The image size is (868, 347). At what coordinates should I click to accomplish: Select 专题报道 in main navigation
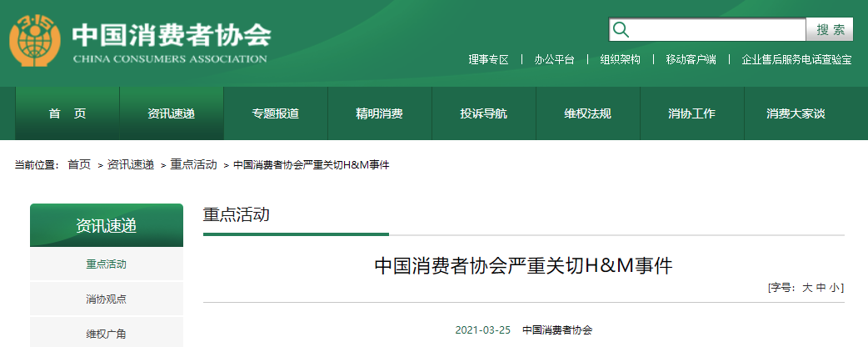(276, 113)
